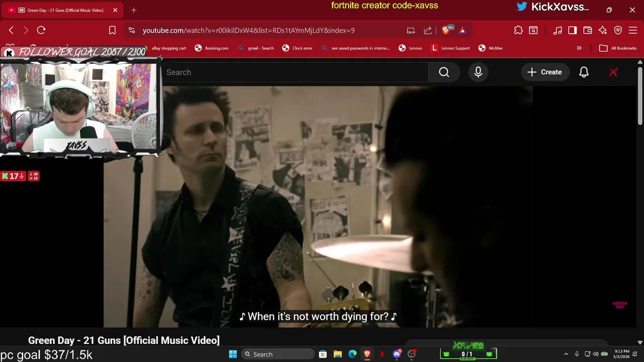Screen dimensions: 644x362
Task: Open the Lenovo bookmark
Action: pyautogui.click(x=411, y=48)
